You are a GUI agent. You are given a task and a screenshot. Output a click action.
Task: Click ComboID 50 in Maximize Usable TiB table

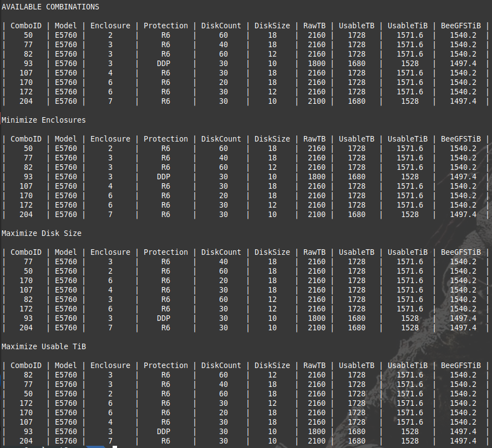coord(28,394)
